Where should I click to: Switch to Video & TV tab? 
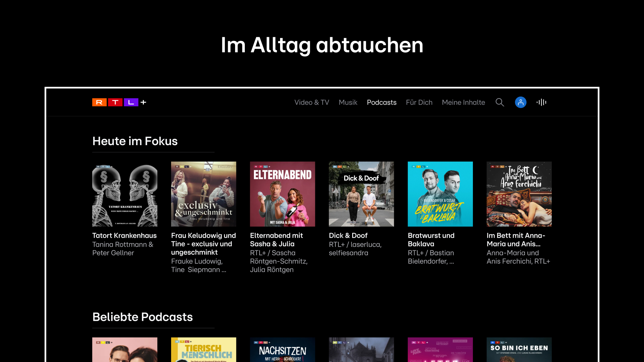[x=312, y=102]
